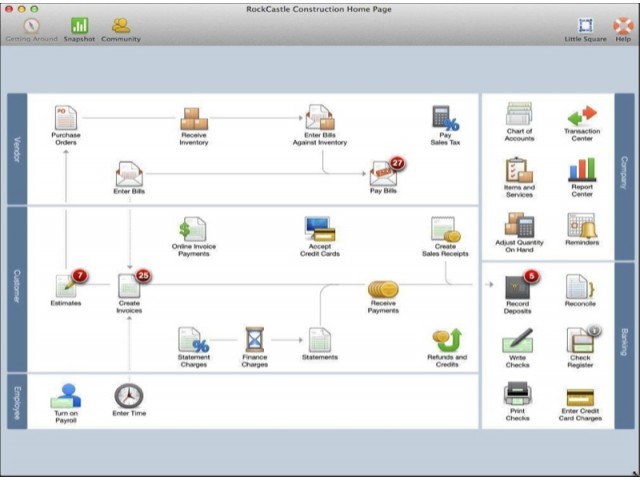
Task: Open the Enter Time clock icon
Action: point(129,396)
